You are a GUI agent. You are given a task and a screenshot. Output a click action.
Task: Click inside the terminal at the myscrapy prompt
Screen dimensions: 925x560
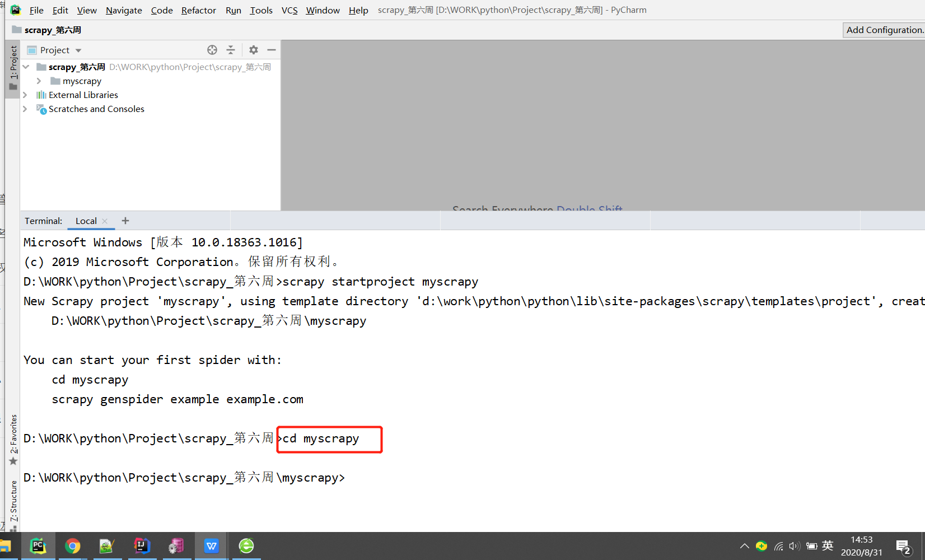pyautogui.click(x=392, y=477)
